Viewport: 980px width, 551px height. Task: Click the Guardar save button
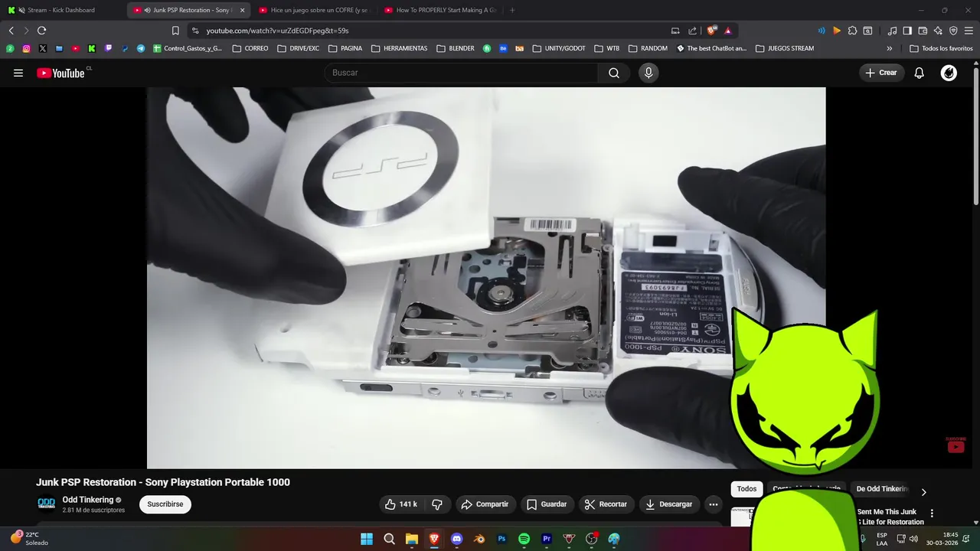(x=547, y=504)
